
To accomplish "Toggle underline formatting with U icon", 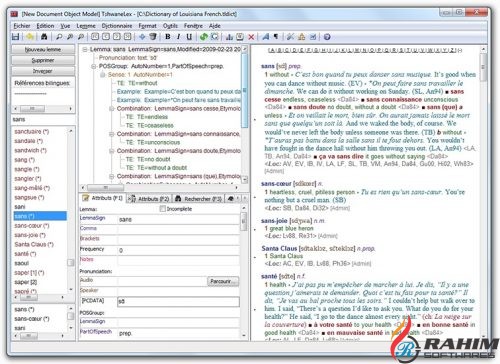I will (x=189, y=37).
